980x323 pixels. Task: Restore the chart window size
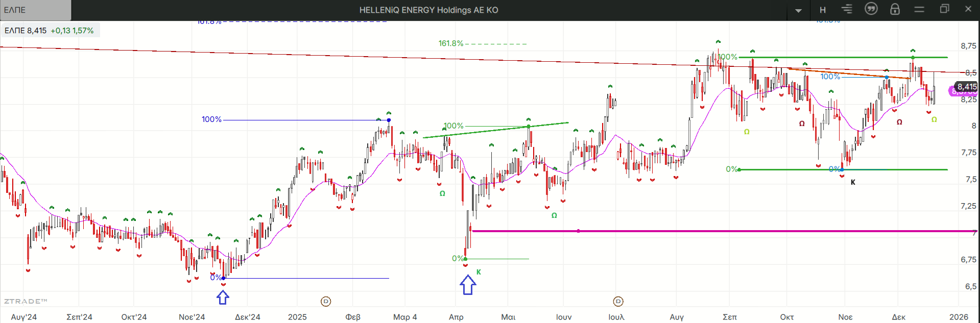[x=944, y=9]
